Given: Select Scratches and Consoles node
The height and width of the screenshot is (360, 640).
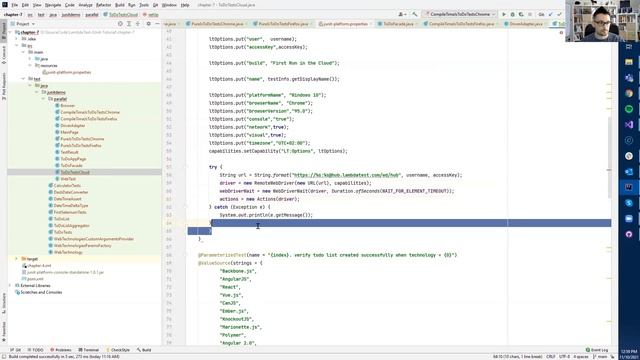Looking at the screenshot, I should (41, 292).
